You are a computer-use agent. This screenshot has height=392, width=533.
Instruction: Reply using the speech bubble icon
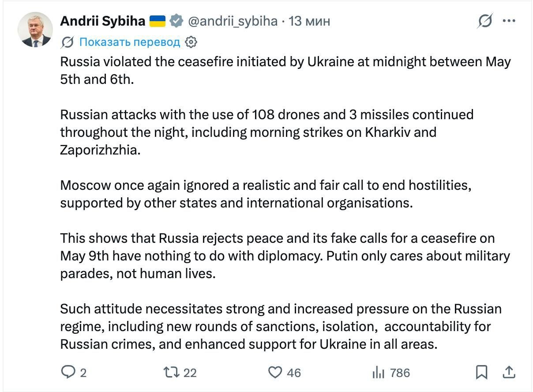68,373
